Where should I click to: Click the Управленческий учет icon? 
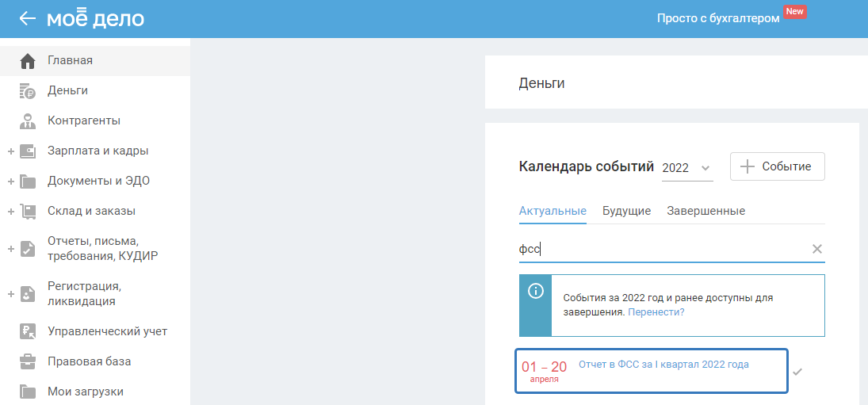click(x=28, y=331)
